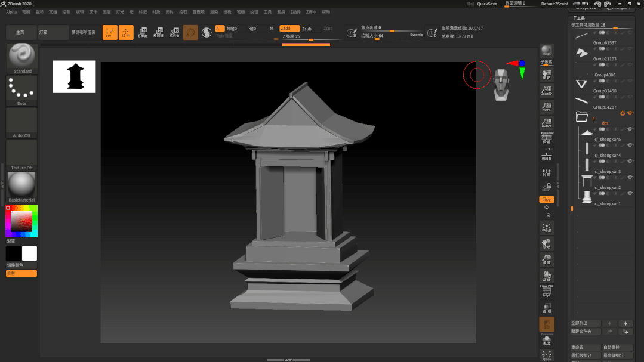Open the Texture Off selector
Image resolution: width=644 pixels, height=362 pixels.
pyautogui.click(x=22, y=154)
